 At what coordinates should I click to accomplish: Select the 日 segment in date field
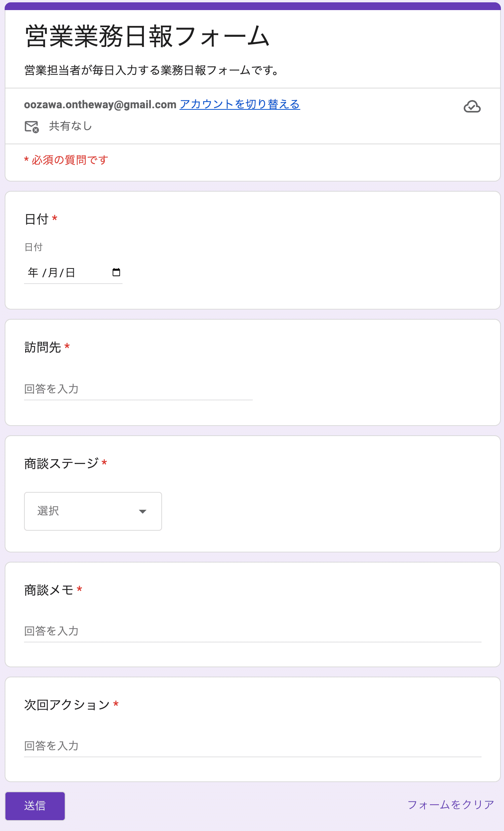70,273
